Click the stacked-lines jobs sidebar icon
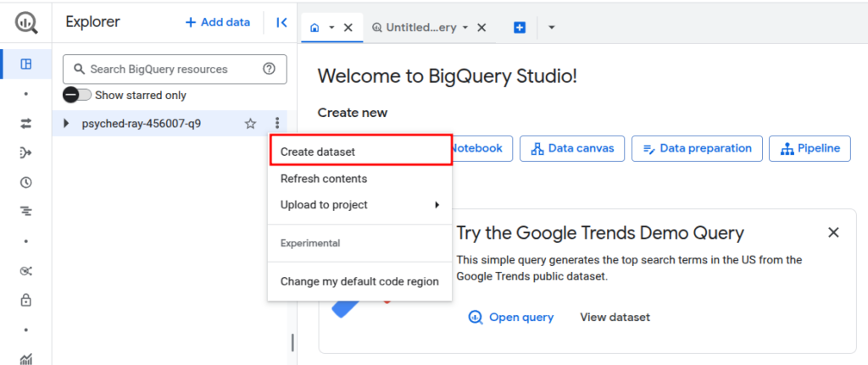Screen dimensions: 868x365 (x=26, y=211)
